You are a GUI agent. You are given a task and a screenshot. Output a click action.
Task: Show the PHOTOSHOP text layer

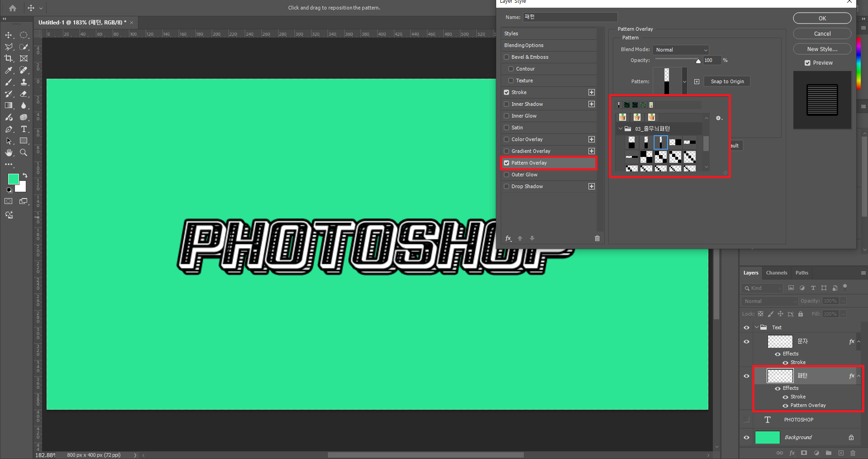(746, 420)
